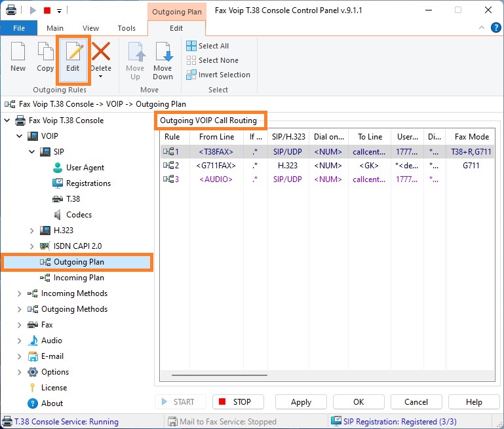
Task: Collapse the ribbon with the chevron
Action: [x=482, y=28]
